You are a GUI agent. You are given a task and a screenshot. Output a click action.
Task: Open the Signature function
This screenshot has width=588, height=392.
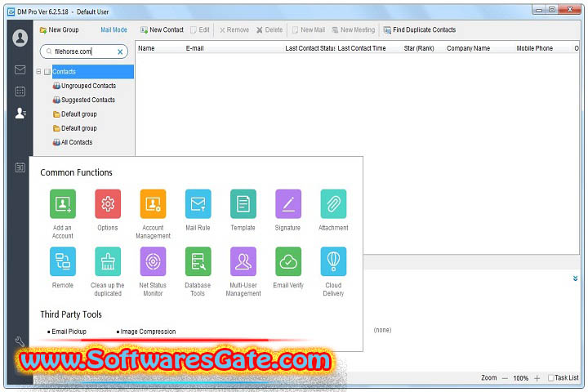[x=288, y=203]
